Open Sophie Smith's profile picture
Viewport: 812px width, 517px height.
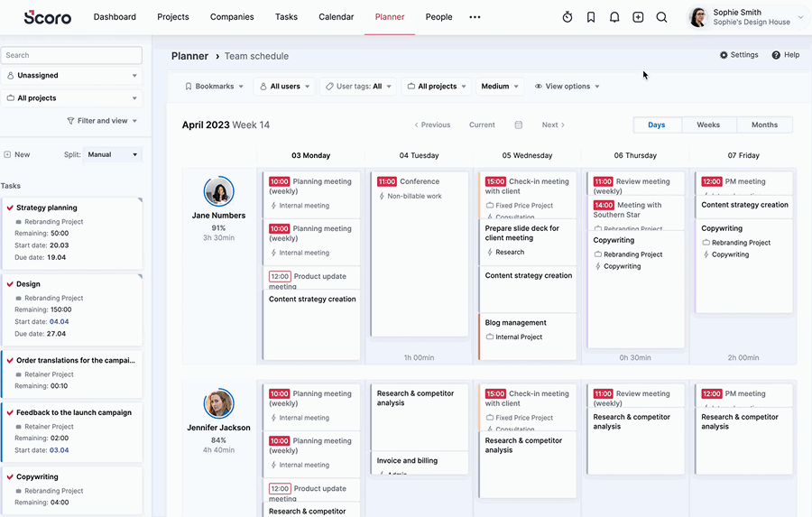coord(698,17)
